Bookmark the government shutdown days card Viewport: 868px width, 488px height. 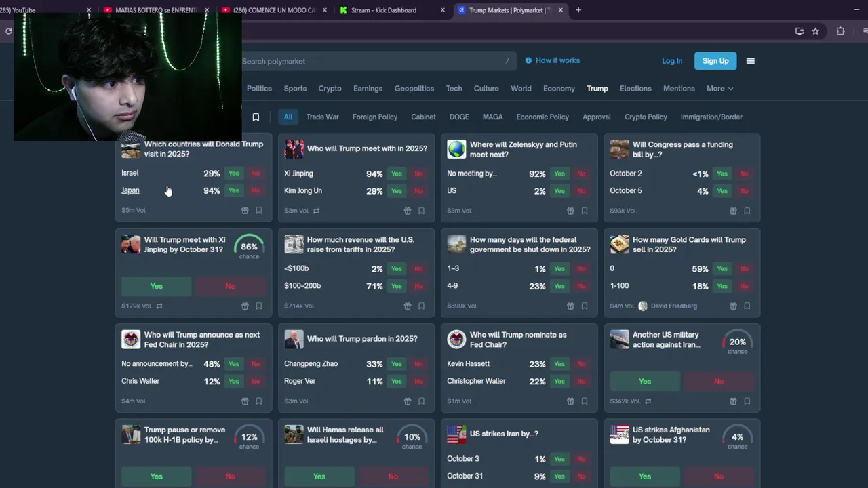[x=584, y=306]
